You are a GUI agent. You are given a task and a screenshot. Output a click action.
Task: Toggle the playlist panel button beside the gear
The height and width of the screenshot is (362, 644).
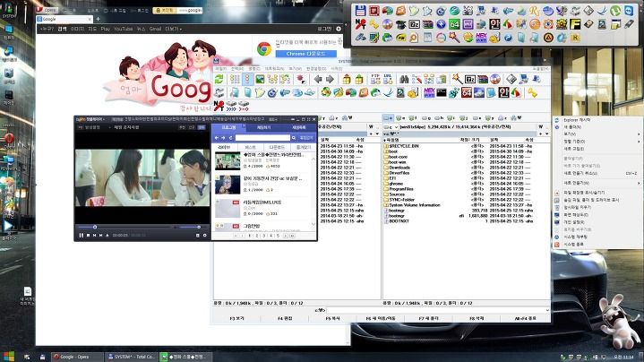198,235
